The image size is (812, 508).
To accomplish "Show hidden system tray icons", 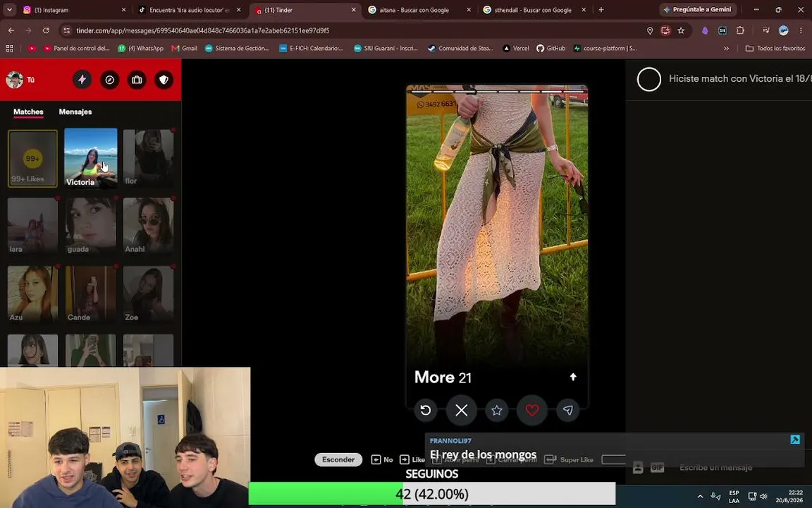I will [x=700, y=497].
